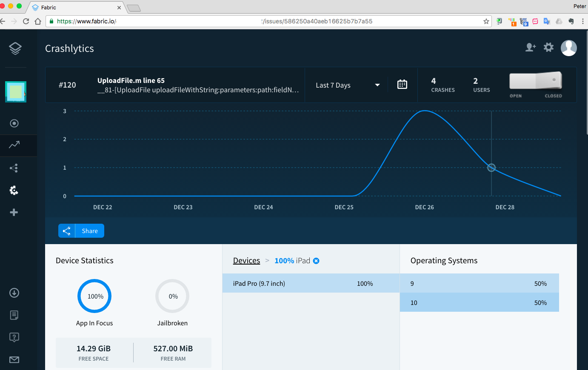Viewport: 588px width, 370px height.
Task: Select operating system 10 row
Action: tap(479, 303)
